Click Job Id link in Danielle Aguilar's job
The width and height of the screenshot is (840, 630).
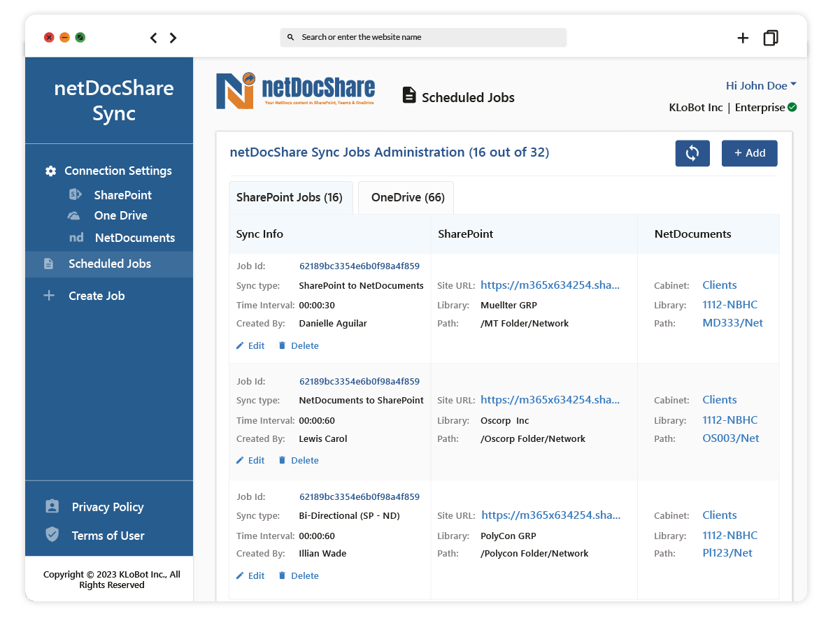tap(360, 266)
